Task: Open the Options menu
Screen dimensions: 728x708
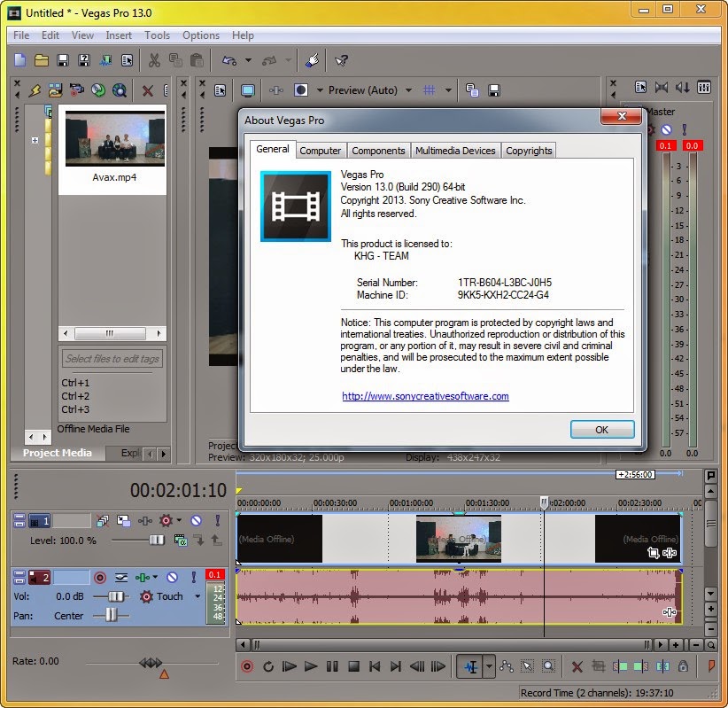Action: tap(200, 35)
